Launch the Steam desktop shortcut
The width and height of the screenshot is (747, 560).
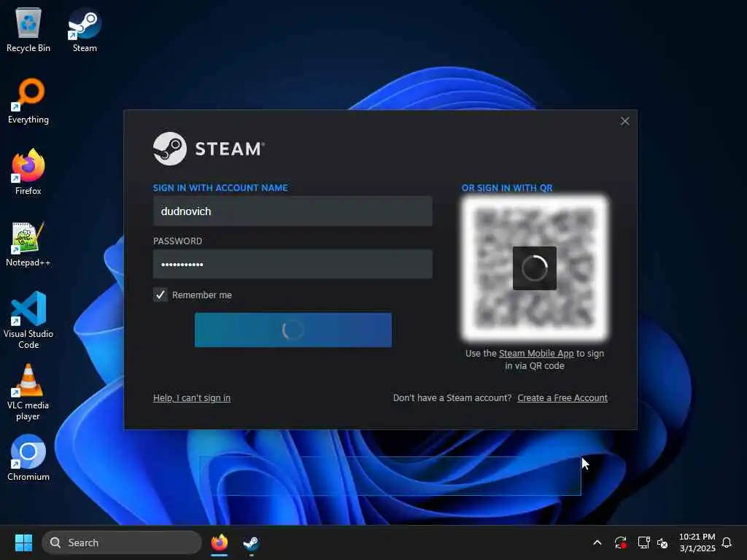85,29
